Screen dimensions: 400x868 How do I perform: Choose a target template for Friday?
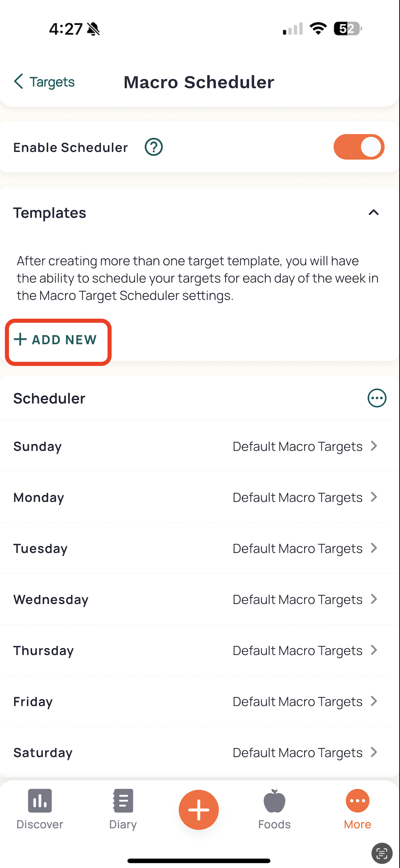point(297,701)
